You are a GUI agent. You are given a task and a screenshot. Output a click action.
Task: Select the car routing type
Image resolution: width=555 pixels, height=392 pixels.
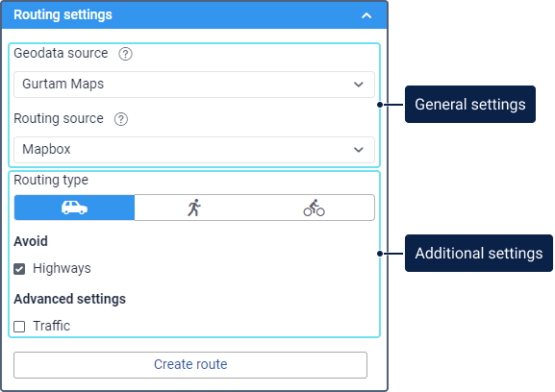tap(74, 208)
